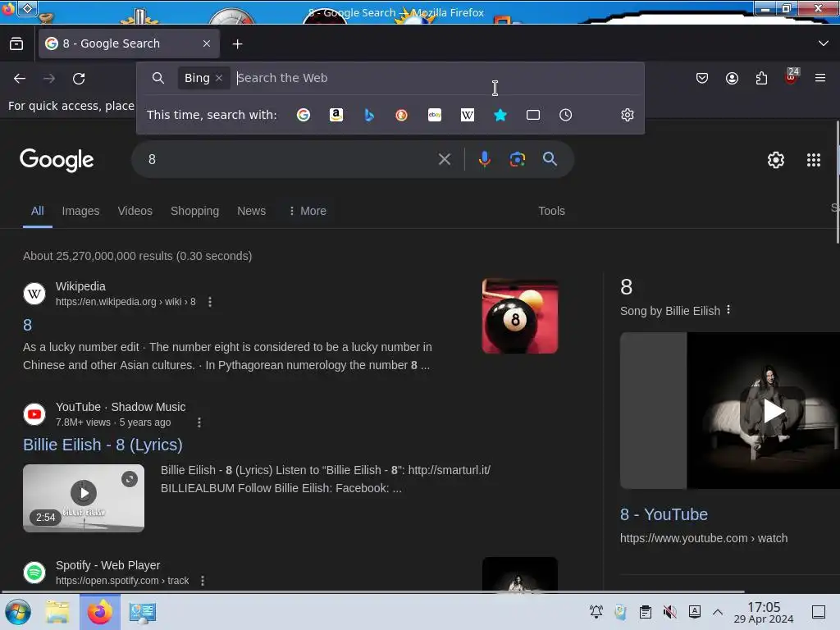Clear the Google search query with X

[444, 159]
